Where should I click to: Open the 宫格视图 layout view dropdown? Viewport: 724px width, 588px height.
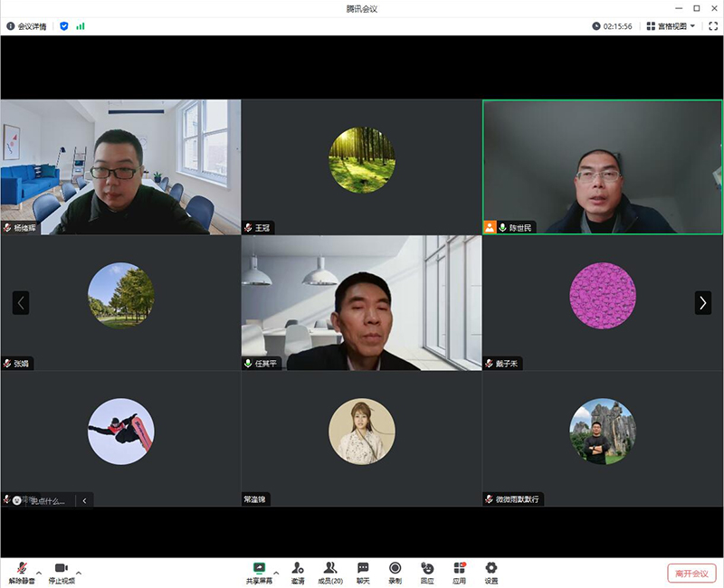click(671, 26)
